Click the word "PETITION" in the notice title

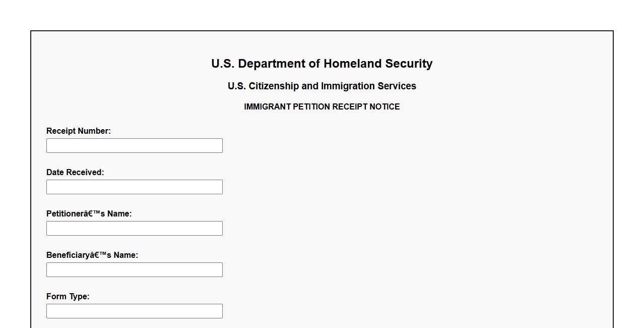click(312, 107)
